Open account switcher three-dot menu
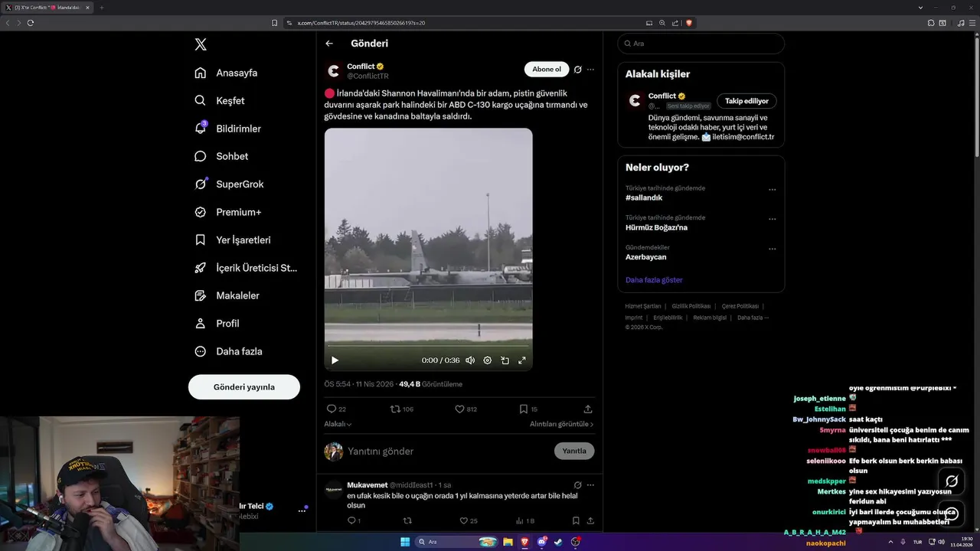The image size is (980, 551). [x=302, y=510]
